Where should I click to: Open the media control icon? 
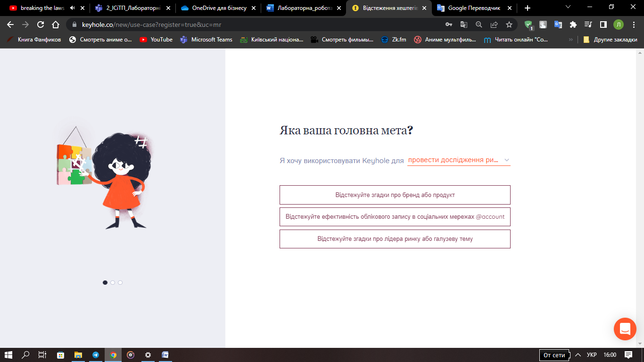[x=588, y=25]
